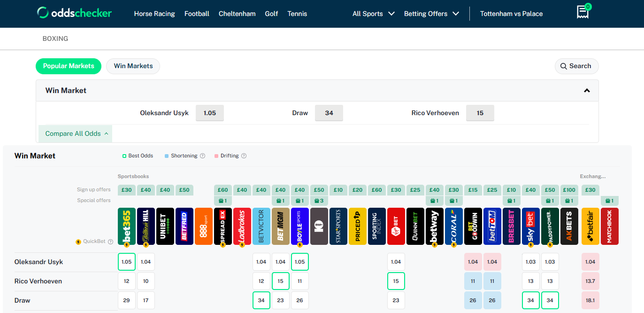
Task: Click the 888sport bookmaker logo
Action: (203, 226)
